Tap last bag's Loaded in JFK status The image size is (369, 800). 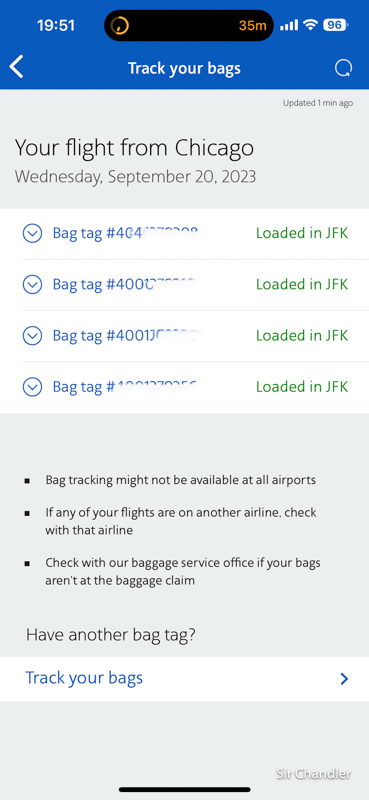tap(302, 387)
